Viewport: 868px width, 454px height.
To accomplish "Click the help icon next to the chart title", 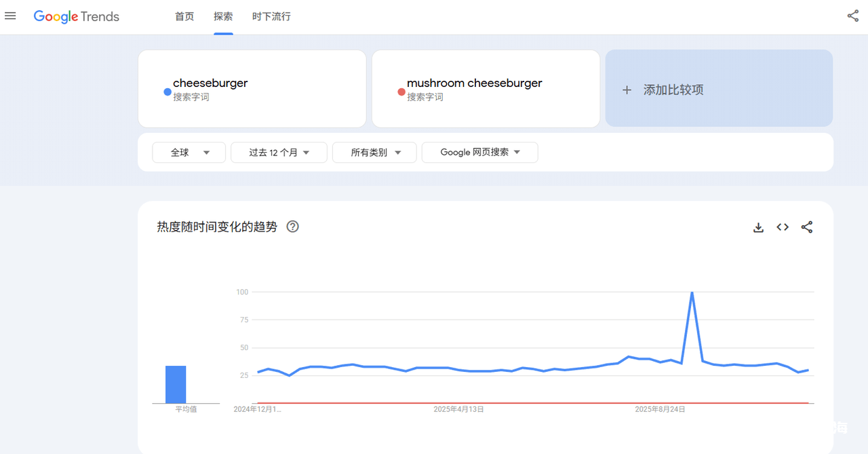I will [292, 227].
